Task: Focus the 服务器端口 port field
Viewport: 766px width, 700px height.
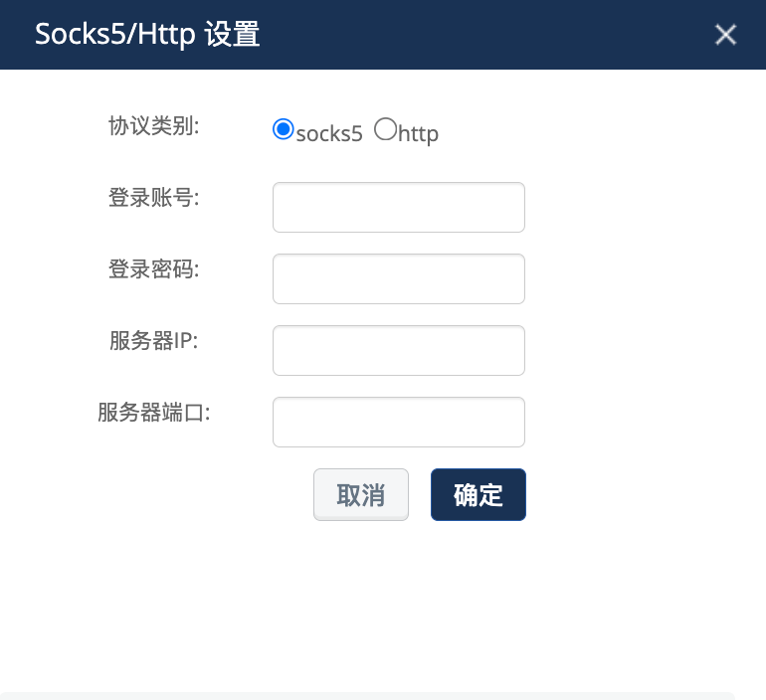Action: (398, 422)
